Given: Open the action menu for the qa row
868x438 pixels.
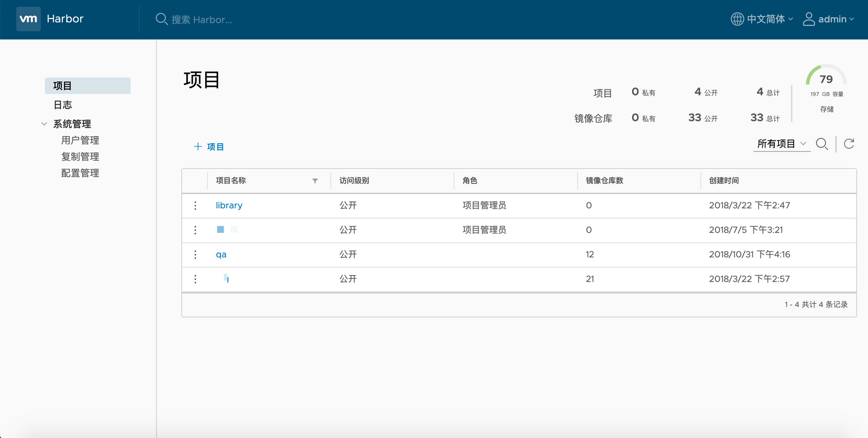Looking at the screenshot, I should [x=195, y=255].
